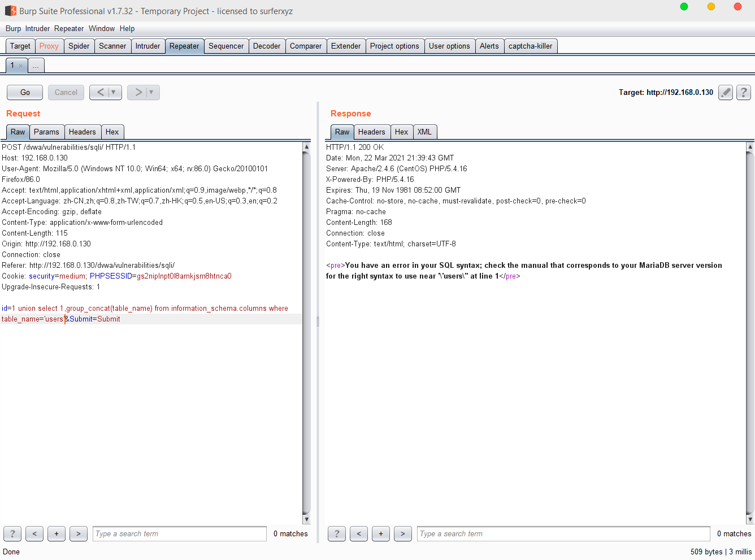Open the captcha-killer tab

pyautogui.click(x=531, y=46)
